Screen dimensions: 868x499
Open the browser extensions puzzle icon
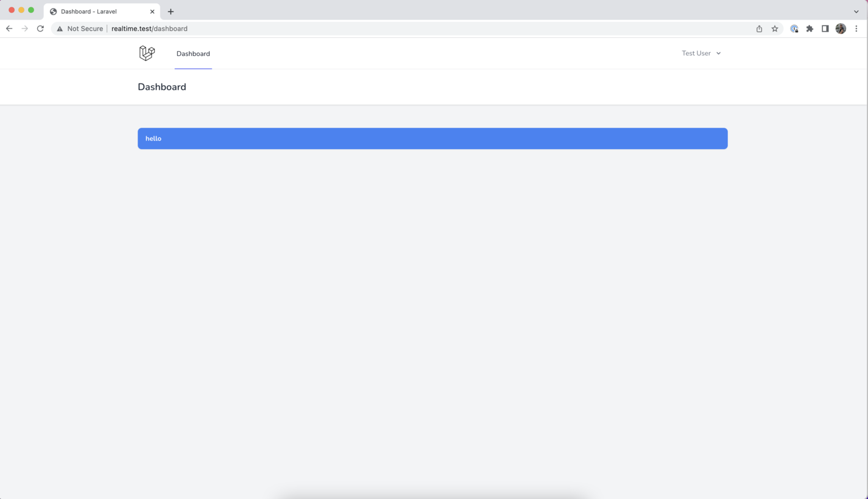pos(810,28)
